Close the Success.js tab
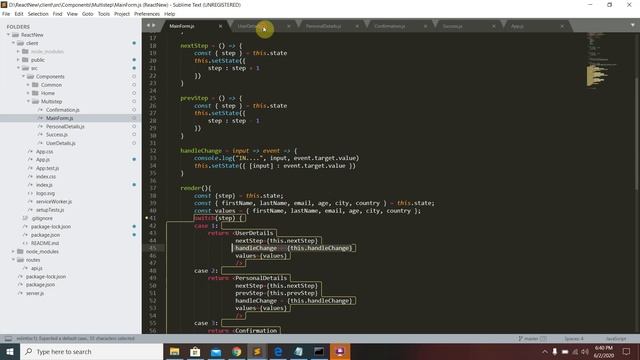The width and height of the screenshot is (640, 360). click(493, 26)
